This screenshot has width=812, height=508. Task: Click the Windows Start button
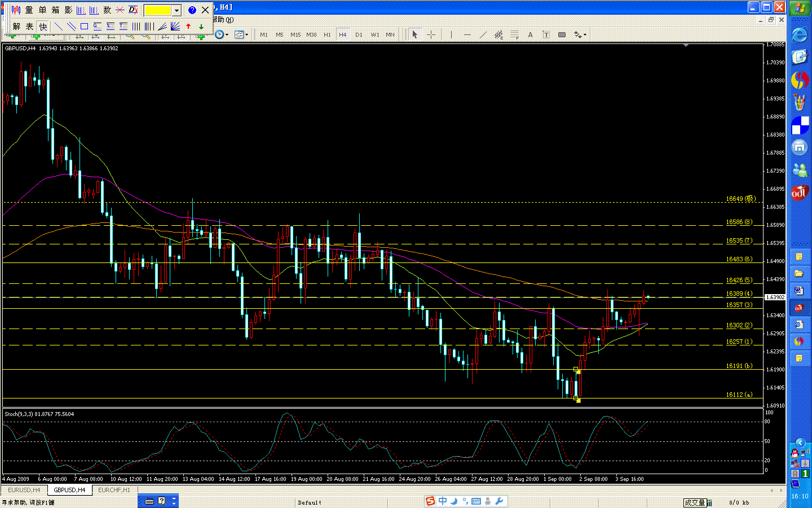800,8
